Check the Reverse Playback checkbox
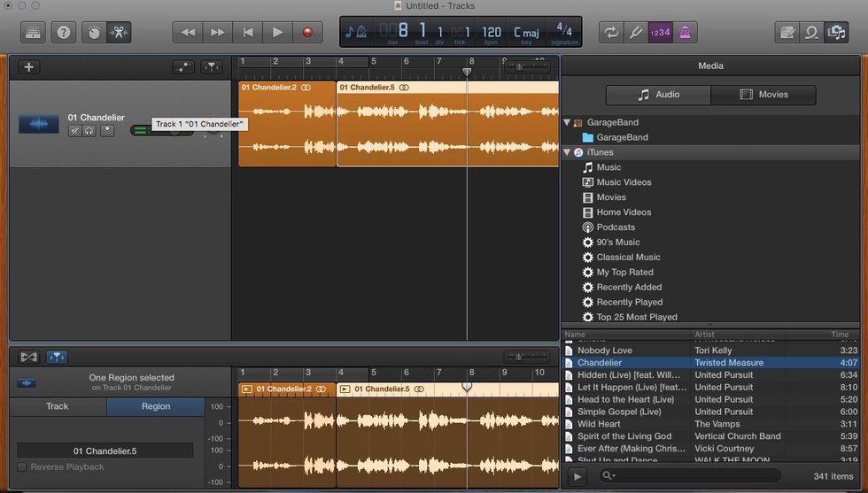This screenshot has width=868, height=493. [x=22, y=467]
